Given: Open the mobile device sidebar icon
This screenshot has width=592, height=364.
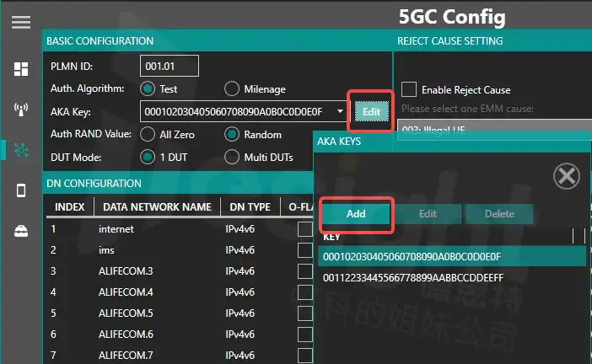Looking at the screenshot, I should (21, 190).
